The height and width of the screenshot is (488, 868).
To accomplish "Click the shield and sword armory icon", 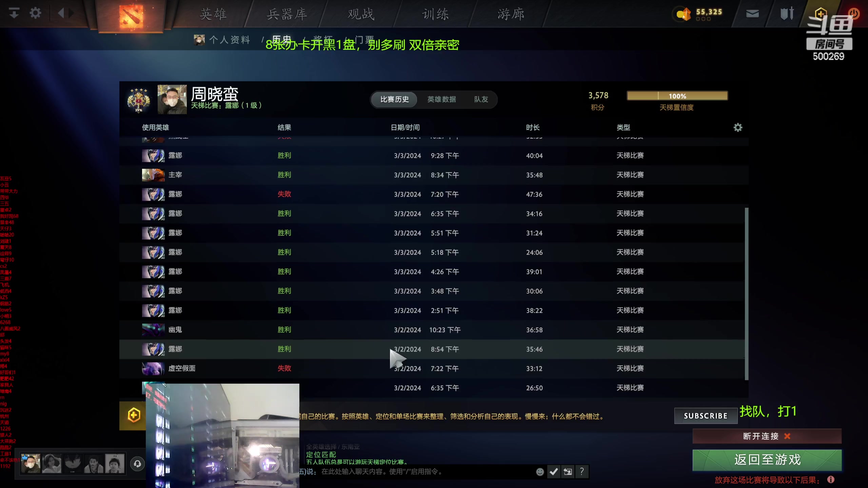I will click(787, 14).
